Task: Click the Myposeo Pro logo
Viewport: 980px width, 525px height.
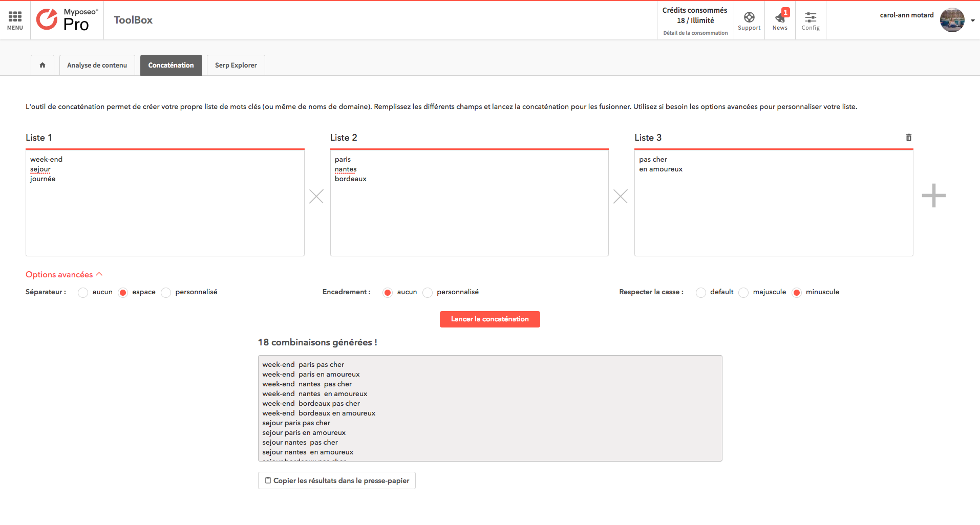Action: click(x=67, y=20)
